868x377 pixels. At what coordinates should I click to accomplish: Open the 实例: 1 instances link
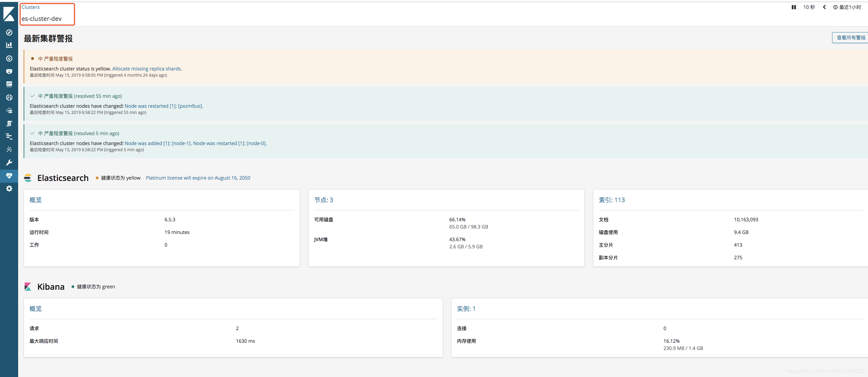(x=466, y=309)
